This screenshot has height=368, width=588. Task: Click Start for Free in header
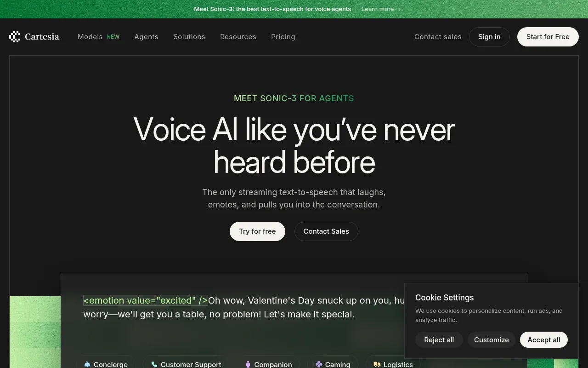548,37
